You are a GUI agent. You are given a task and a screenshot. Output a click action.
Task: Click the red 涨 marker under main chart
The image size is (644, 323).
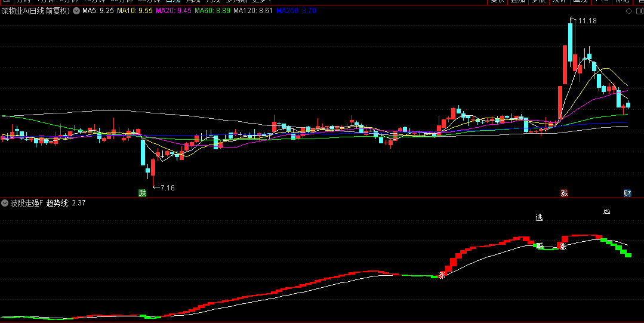(565, 193)
